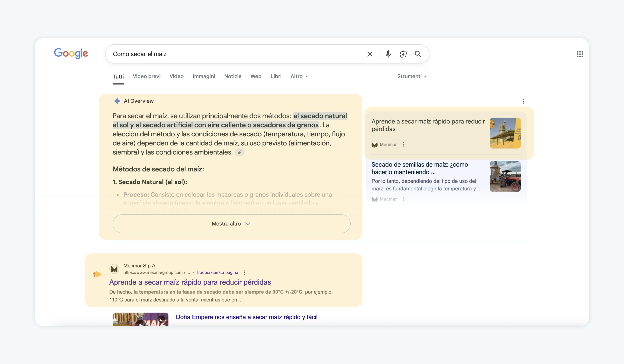This screenshot has height=364, width=624.
Task: Open 'Doña Empera nos enseña a secar maíz' video link
Action: point(246,317)
